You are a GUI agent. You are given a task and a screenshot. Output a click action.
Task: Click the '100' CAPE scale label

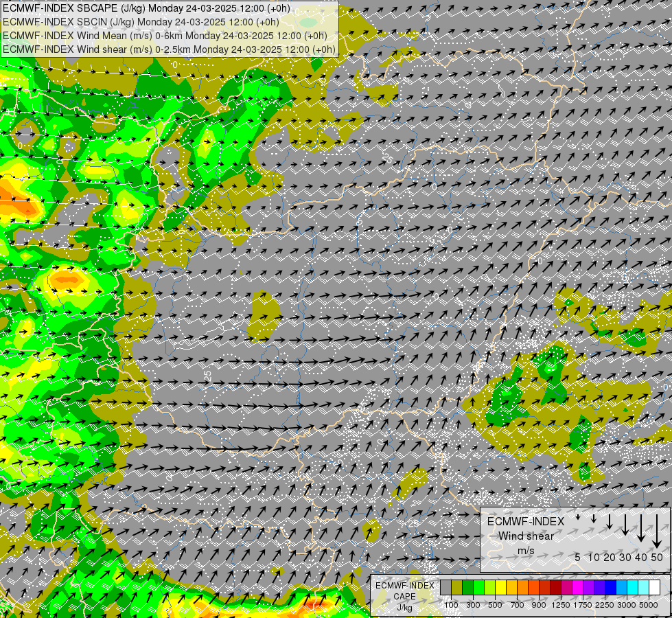[x=451, y=605]
